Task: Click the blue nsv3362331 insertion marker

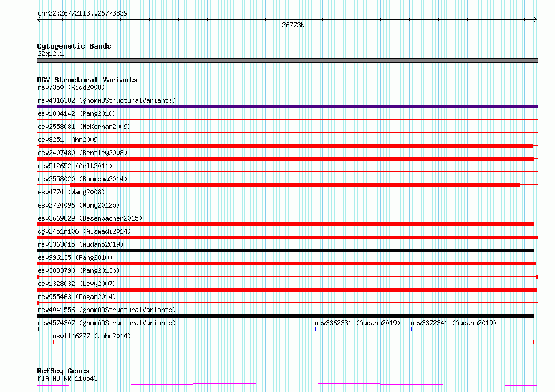Action: 316,329
